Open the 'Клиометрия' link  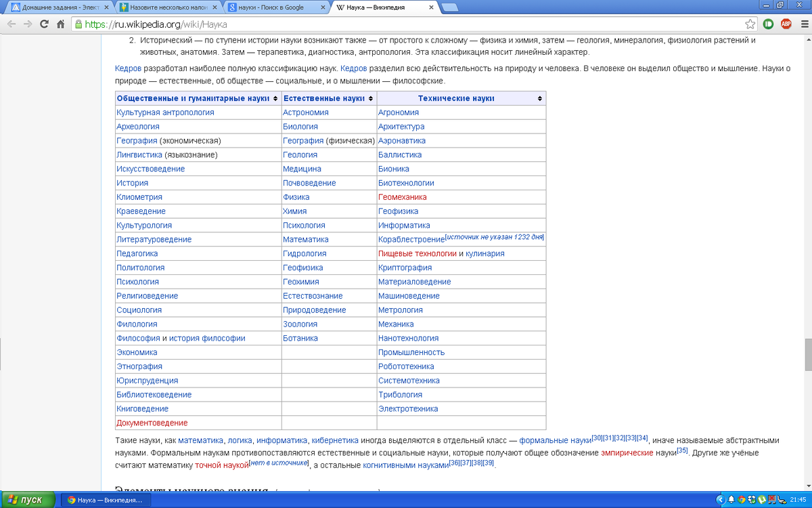(139, 197)
